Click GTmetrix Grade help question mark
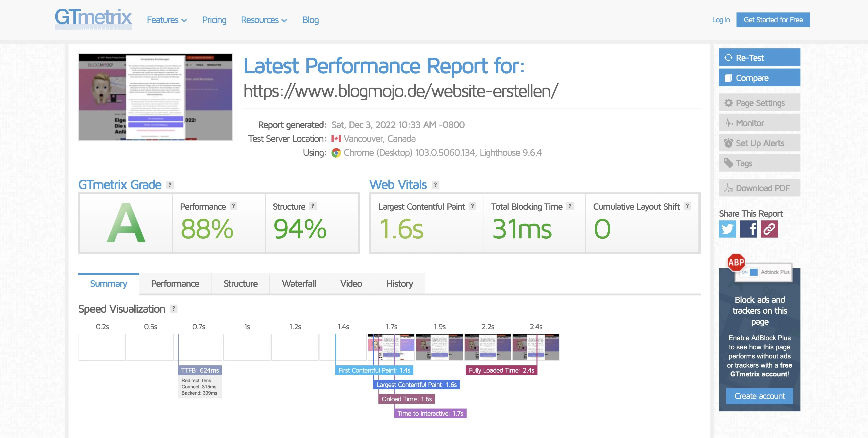 [170, 185]
